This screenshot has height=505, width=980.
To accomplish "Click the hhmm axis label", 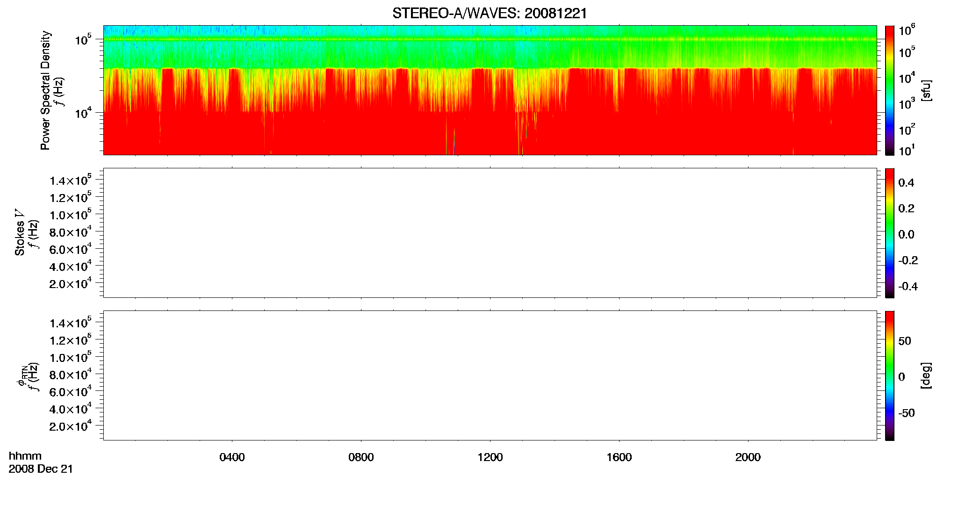I will point(25,456).
